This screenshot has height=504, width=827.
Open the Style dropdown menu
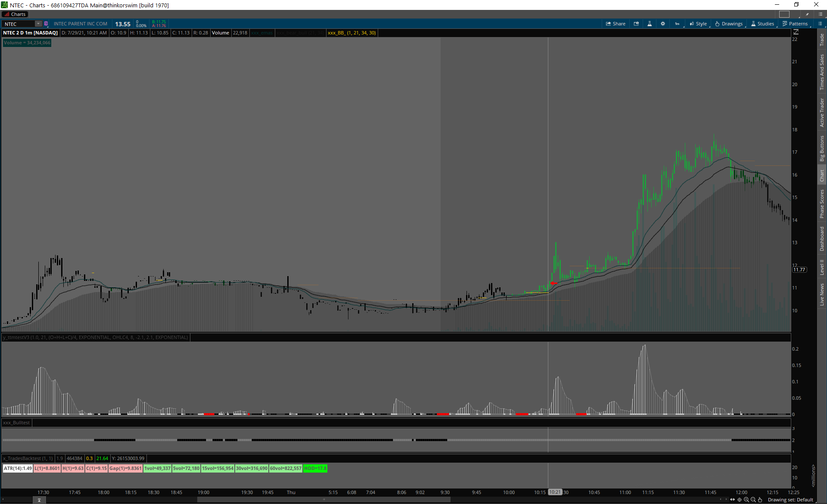click(x=698, y=24)
